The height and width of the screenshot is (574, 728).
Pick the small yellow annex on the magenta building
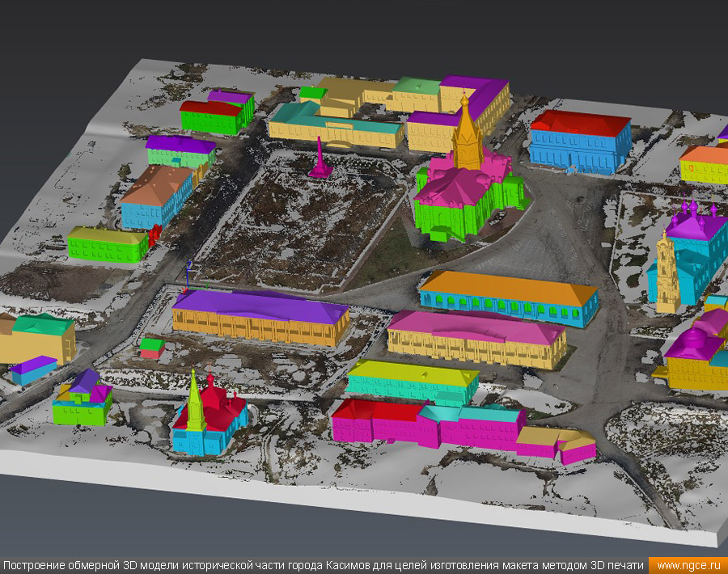pos(557,444)
